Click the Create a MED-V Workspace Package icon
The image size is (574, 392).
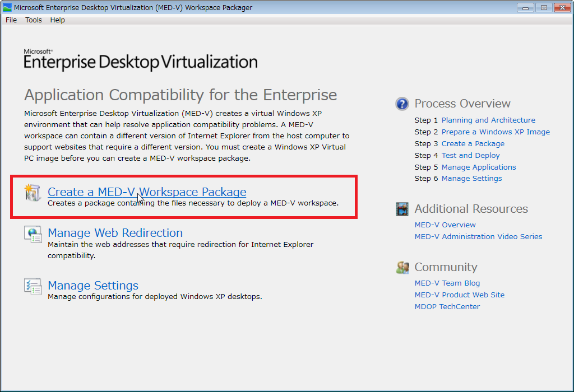[32, 192]
